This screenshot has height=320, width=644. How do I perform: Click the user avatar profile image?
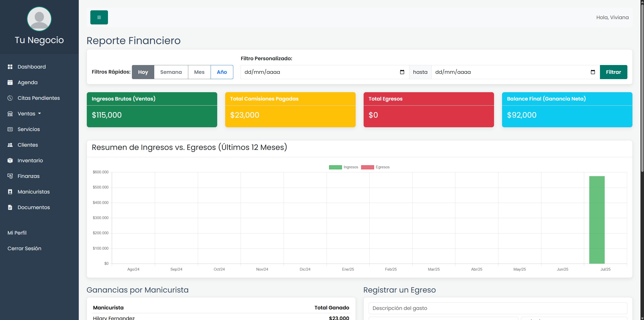pyautogui.click(x=39, y=19)
